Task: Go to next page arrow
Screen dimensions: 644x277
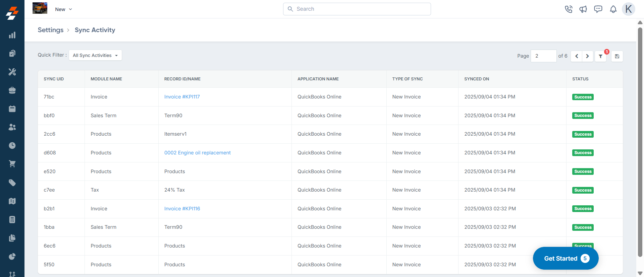Action: pyautogui.click(x=587, y=56)
